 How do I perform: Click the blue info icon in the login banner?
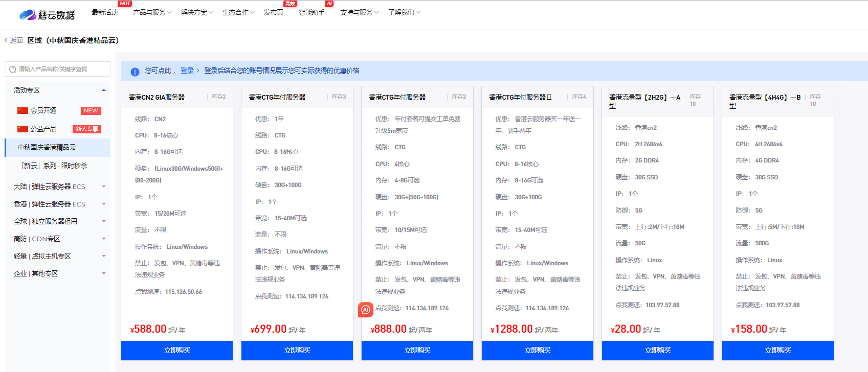[135, 72]
